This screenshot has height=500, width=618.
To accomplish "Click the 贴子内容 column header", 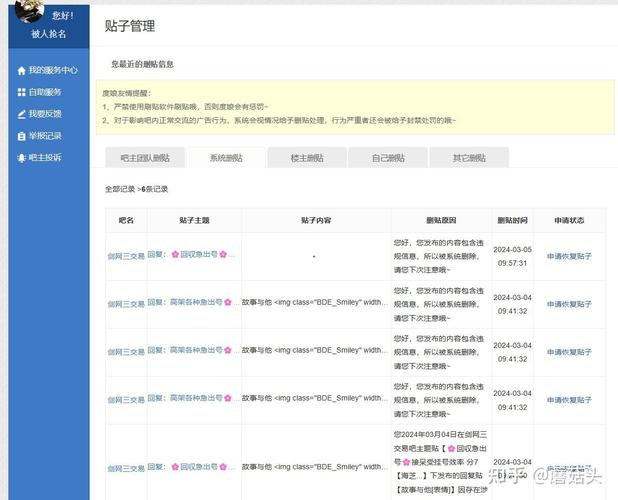I will (x=316, y=220).
